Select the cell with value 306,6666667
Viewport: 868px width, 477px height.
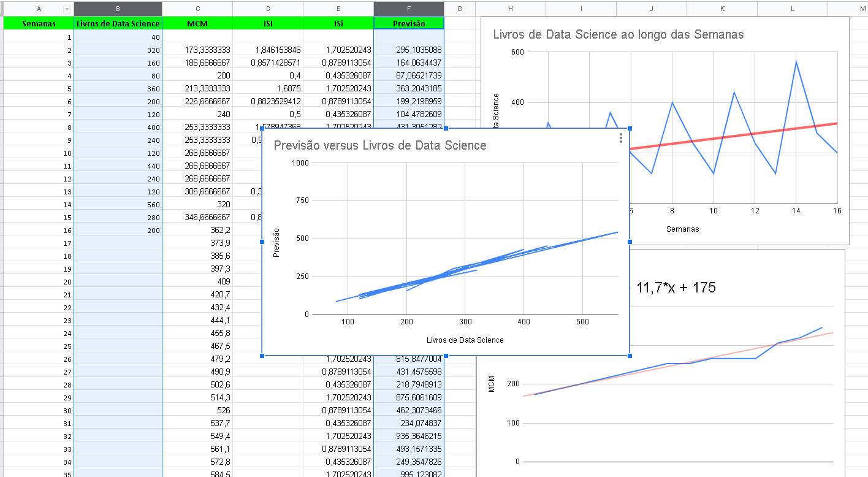[x=197, y=191]
